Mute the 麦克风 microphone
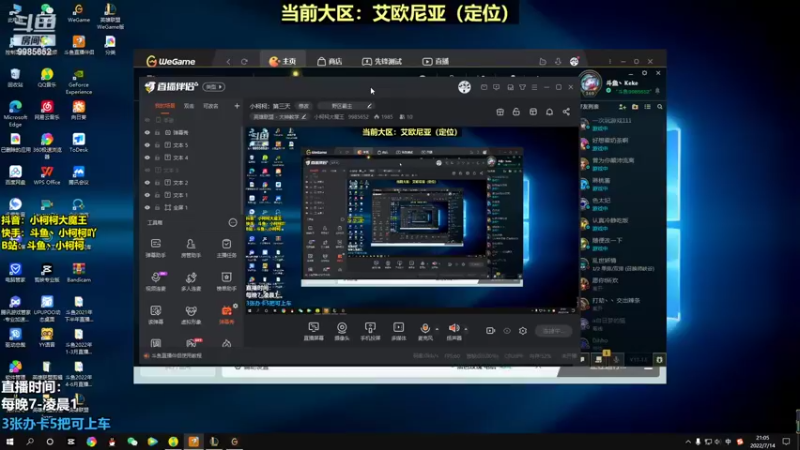The height and width of the screenshot is (450, 800). point(424,331)
